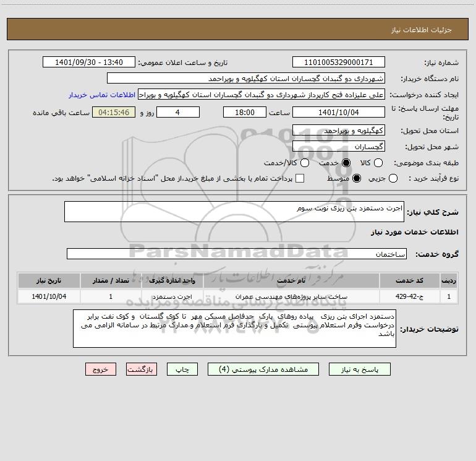Toggle the اسناد خزانه اسلامی payment checkbox
Image resolution: width=476 pixels, height=461 pixels.
(x=300, y=178)
